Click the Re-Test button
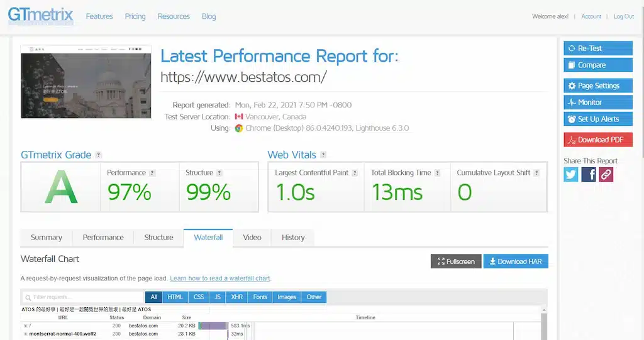Viewport: 644px width, 340px height. point(598,48)
